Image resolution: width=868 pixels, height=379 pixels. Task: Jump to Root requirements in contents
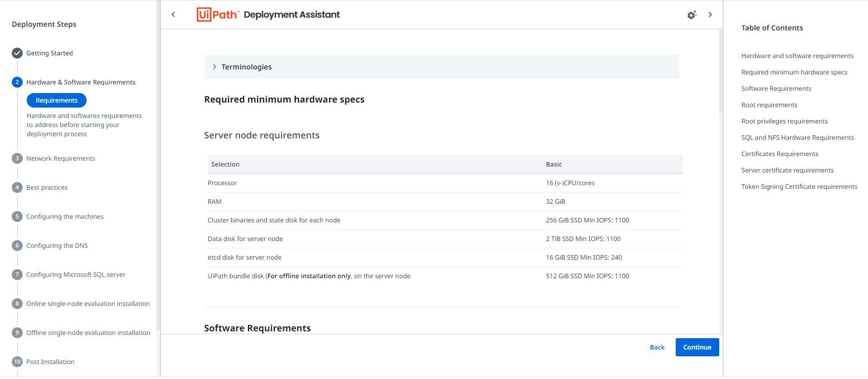(769, 105)
